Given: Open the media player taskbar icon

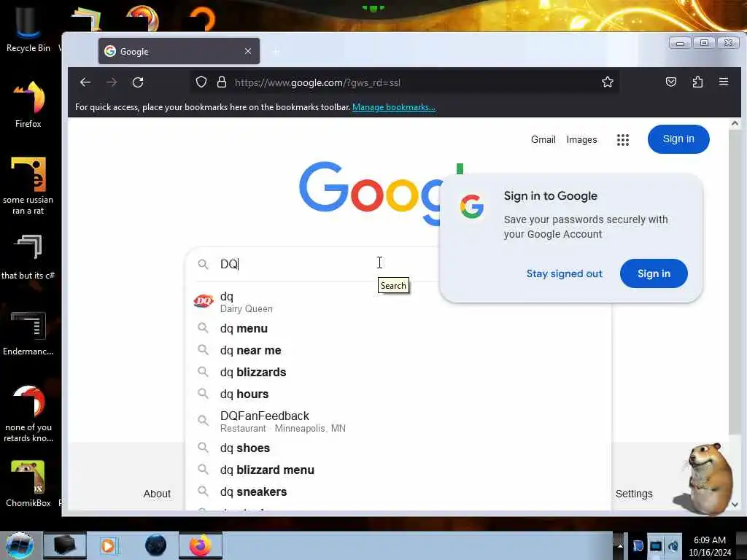Looking at the screenshot, I should pyautogui.click(x=108, y=545).
